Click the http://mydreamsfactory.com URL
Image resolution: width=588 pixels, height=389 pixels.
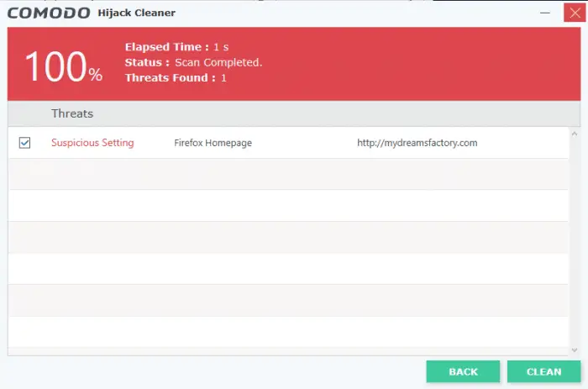(417, 143)
